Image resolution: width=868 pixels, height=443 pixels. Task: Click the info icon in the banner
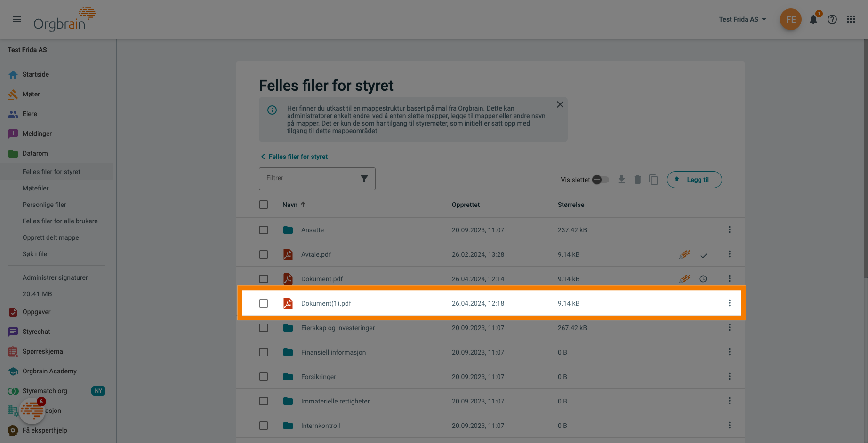[x=272, y=110]
